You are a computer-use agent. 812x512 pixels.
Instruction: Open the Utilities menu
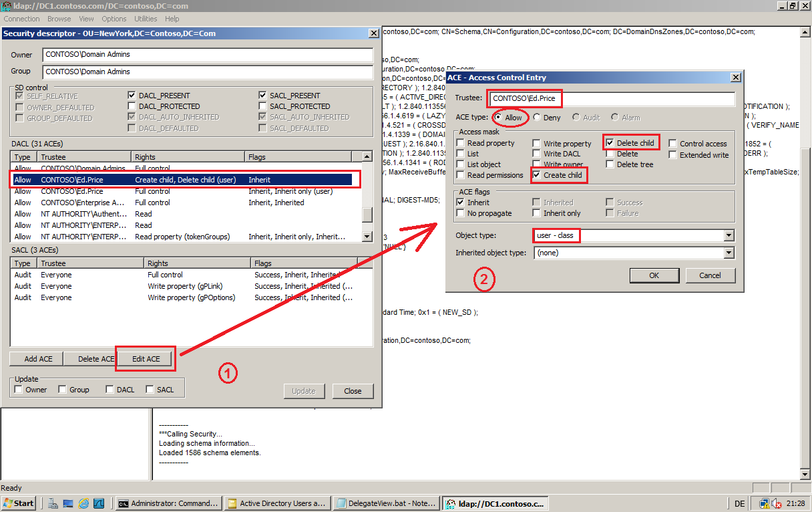point(146,19)
